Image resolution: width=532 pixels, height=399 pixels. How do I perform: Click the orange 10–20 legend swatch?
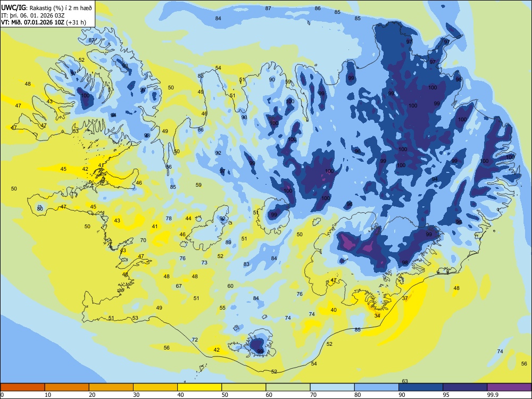(67, 387)
